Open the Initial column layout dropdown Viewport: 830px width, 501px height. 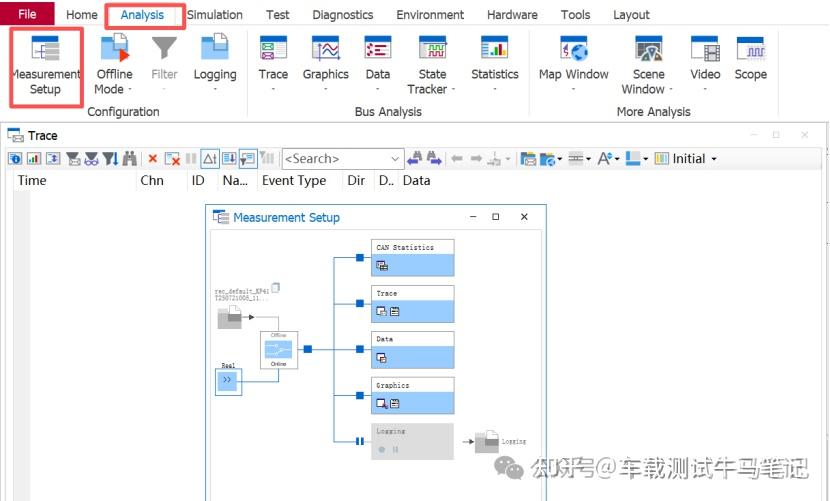click(714, 159)
